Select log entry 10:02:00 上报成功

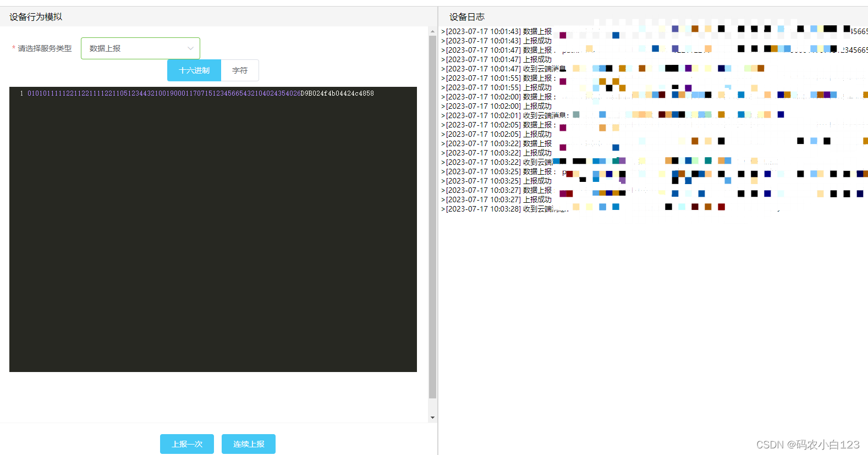pyautogui.click(x=497, y=106)
